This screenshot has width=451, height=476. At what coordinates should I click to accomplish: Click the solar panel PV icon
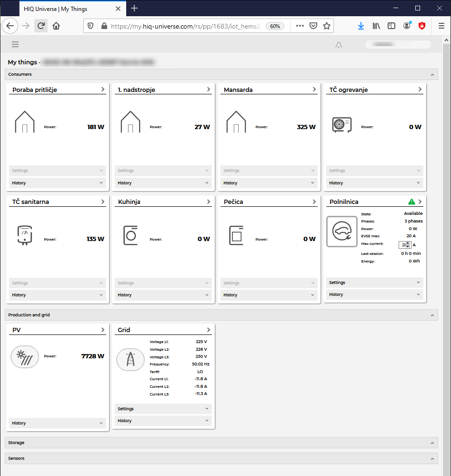24,356
